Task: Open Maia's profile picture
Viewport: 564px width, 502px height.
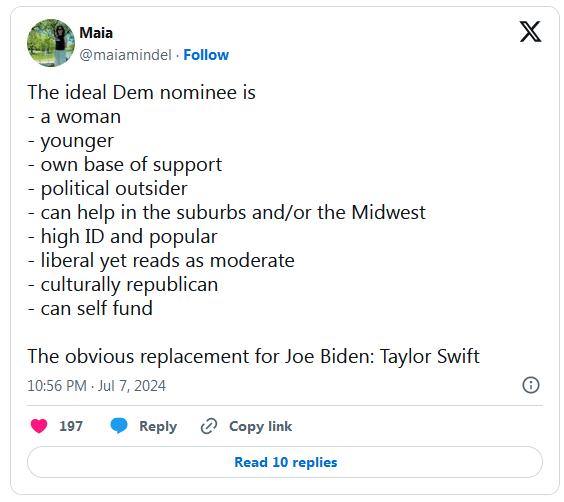Action: [51, 43]
